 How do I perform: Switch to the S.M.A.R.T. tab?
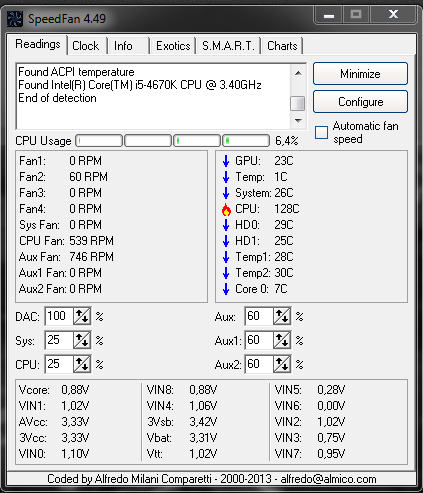[228, 46]
